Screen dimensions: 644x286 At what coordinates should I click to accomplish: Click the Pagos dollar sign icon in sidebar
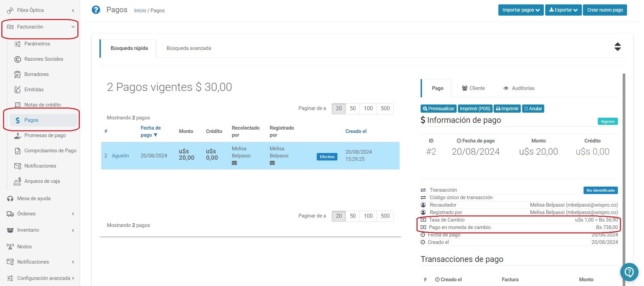click(18, 120)
